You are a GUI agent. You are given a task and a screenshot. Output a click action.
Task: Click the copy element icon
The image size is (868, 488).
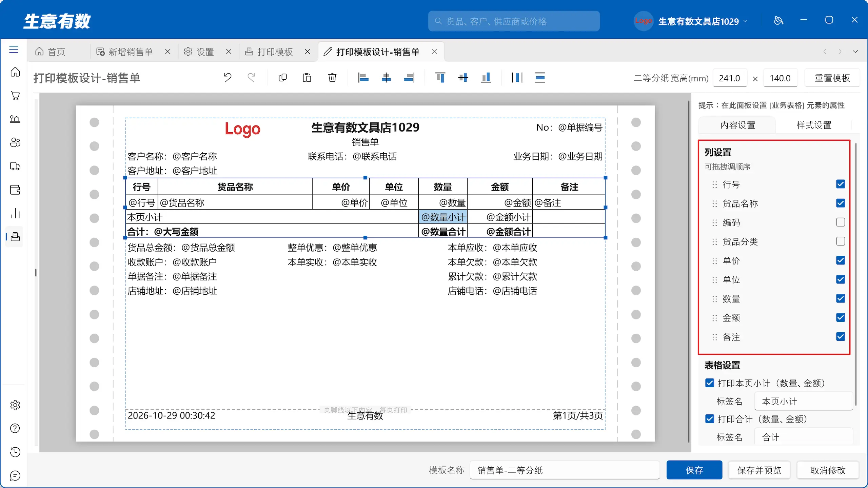[x=282, y=78]
